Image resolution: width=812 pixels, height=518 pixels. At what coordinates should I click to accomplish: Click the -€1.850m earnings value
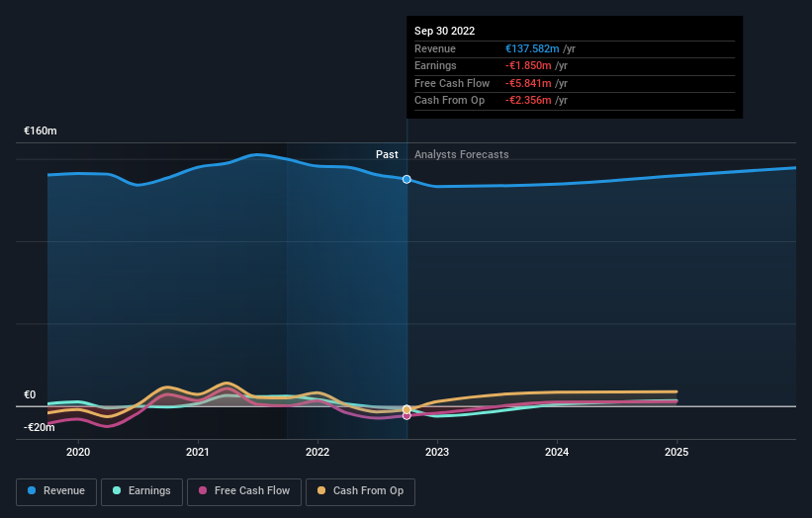point(528,65)
